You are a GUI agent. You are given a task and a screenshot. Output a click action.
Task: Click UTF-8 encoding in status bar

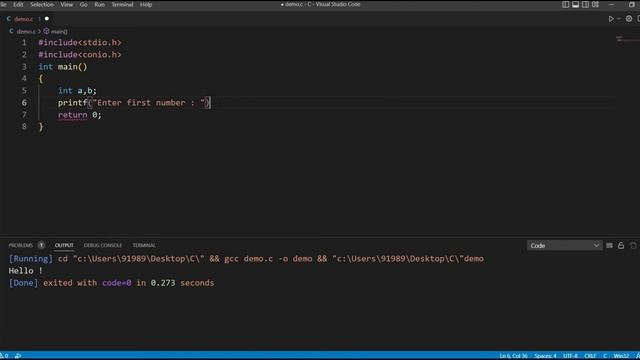(570, 356)
